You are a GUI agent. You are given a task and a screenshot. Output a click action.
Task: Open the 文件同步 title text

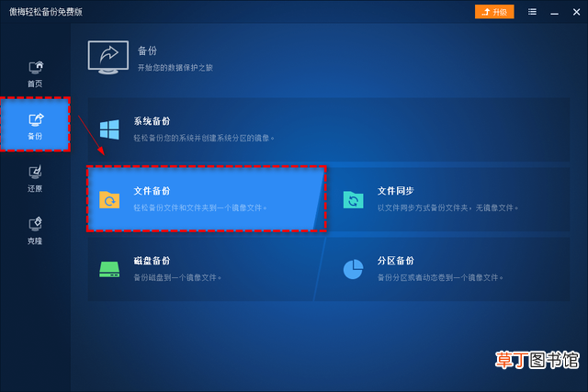click(x=396, y=191)
